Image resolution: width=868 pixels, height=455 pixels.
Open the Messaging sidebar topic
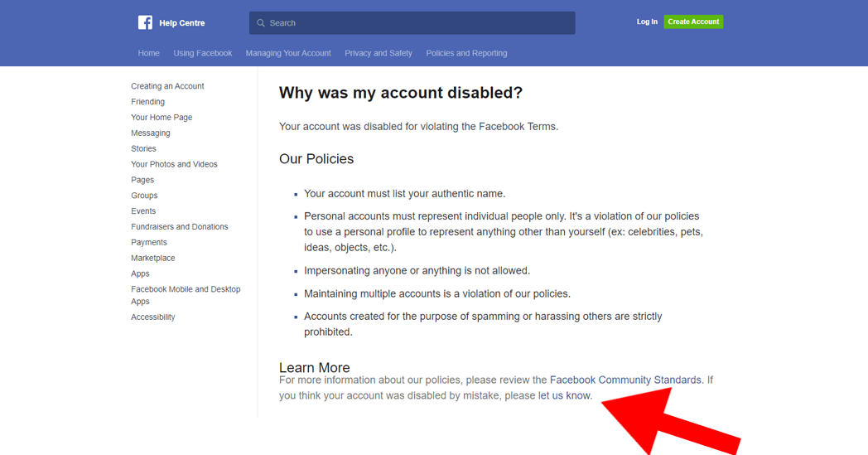(x=150, y=133)
